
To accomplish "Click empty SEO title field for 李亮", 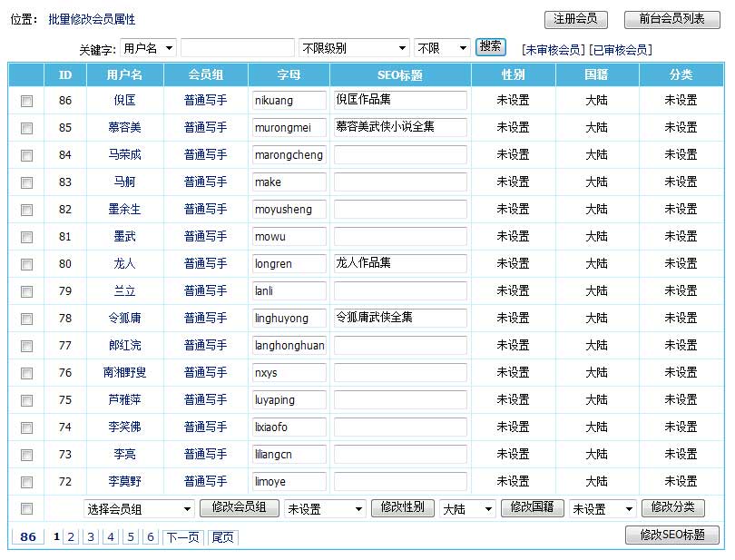I will (400, 454).
